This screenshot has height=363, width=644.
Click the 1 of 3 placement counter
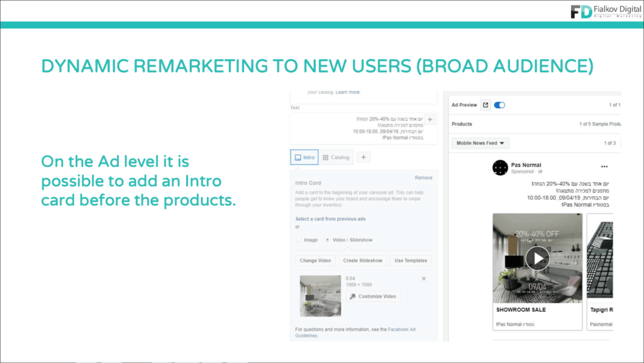point(609,143)
